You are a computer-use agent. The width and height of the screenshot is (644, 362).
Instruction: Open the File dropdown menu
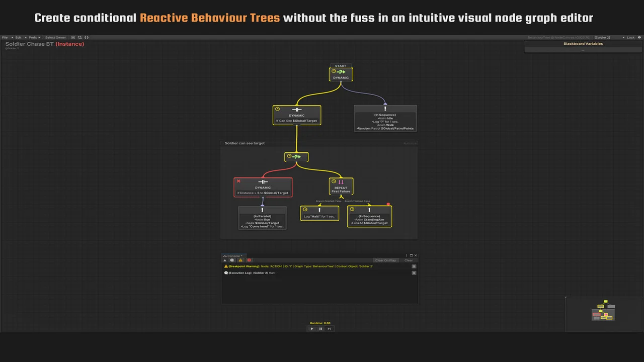pyautogui.click(x=6, y=37)
